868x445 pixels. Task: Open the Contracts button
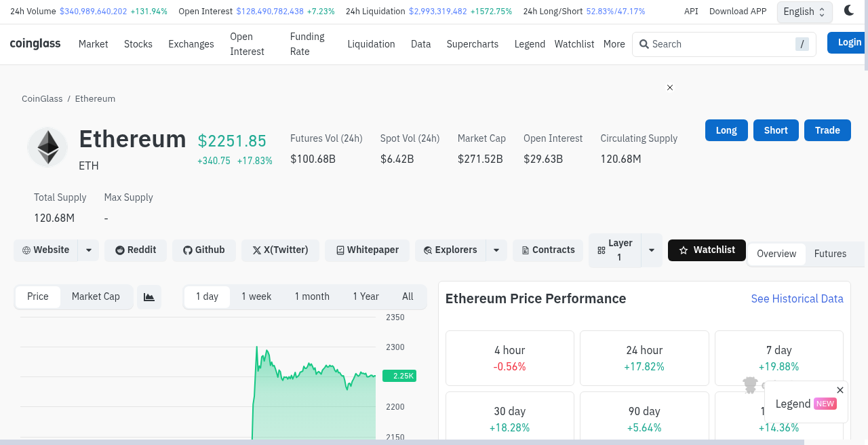coord(548,250)
